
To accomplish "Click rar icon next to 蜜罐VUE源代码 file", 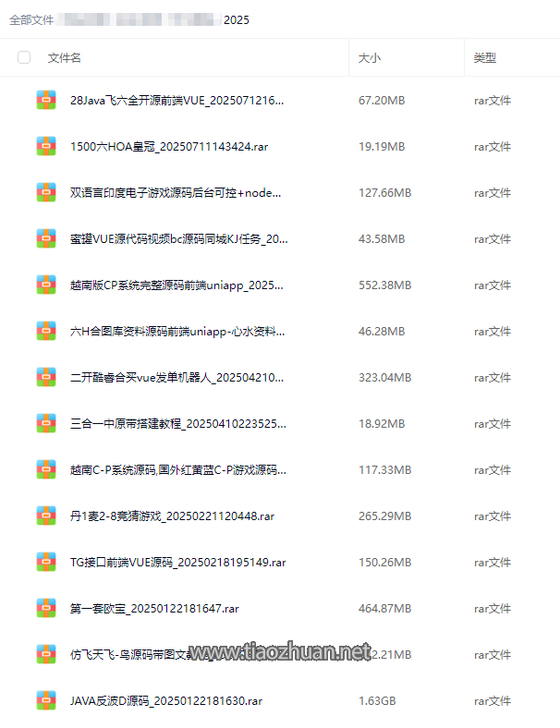I will pyautogui.click(x=46, y=238).
